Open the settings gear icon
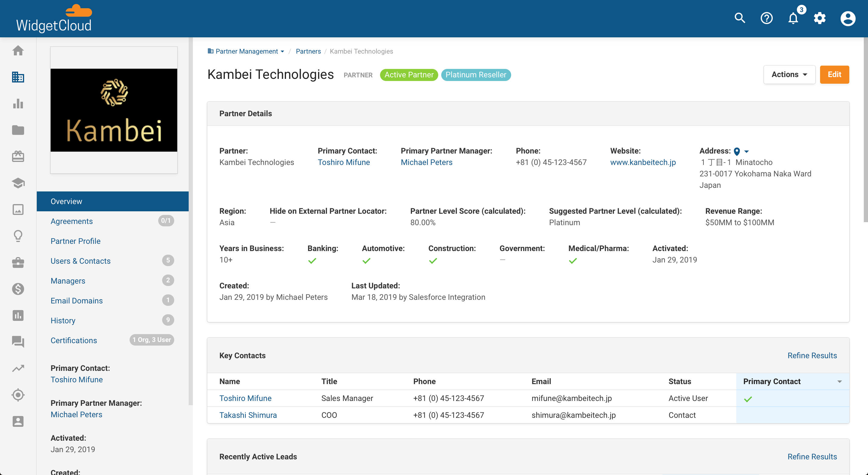This screenshot has height=475, width=868. pos(819,18)
